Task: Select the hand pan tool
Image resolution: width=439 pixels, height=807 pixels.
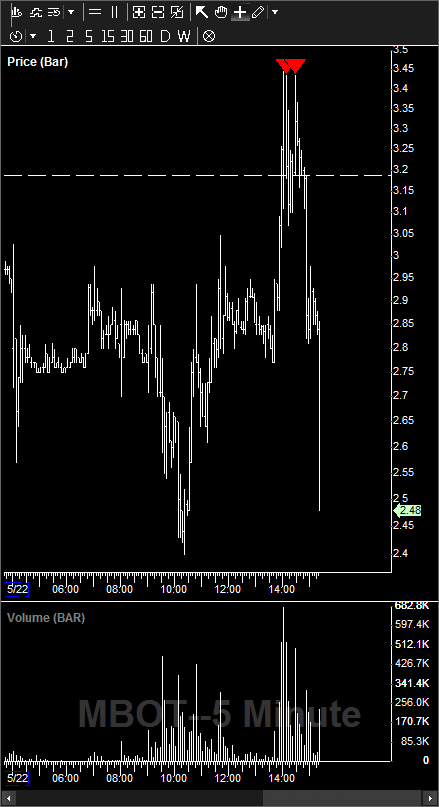Action: coord(221,12)
